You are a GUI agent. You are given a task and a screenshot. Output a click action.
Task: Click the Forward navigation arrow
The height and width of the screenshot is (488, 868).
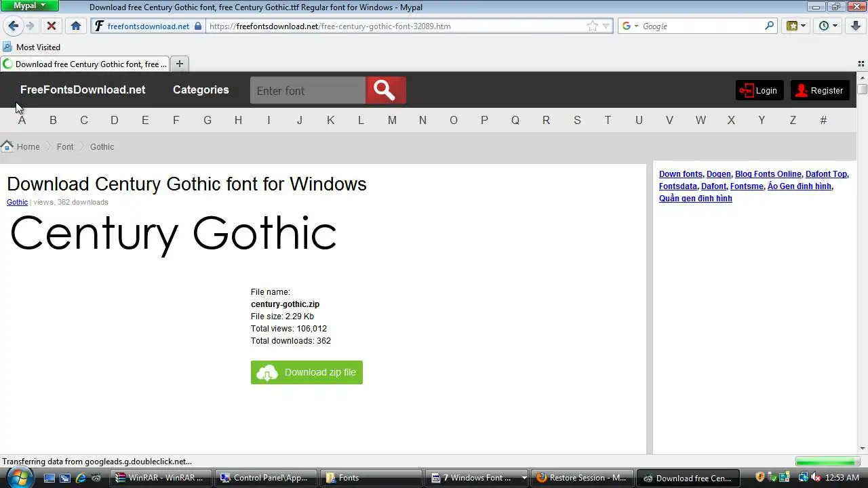(x=30, y=26)
